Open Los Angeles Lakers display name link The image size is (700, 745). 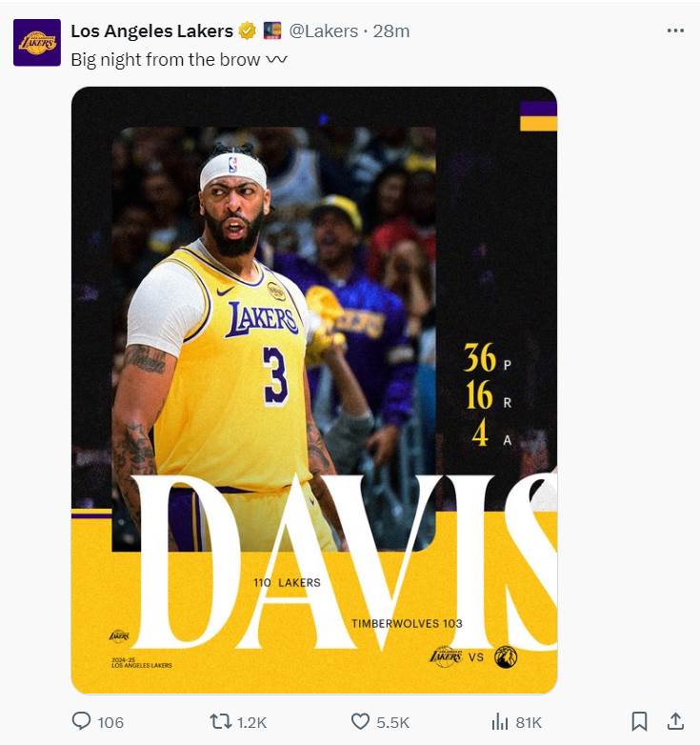click(x=152, y=30)
